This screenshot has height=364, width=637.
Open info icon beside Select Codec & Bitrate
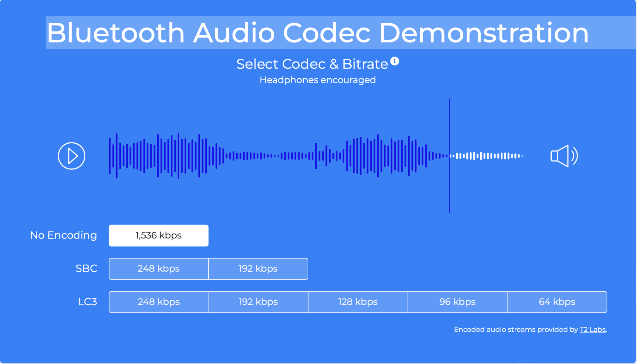pyautogui.click(x=395, y=61)
